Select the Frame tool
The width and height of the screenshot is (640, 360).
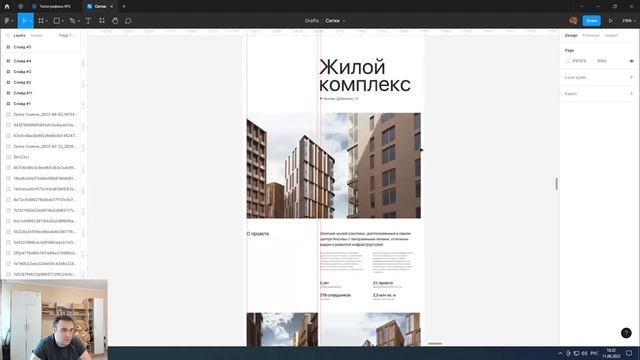point(41,20)
